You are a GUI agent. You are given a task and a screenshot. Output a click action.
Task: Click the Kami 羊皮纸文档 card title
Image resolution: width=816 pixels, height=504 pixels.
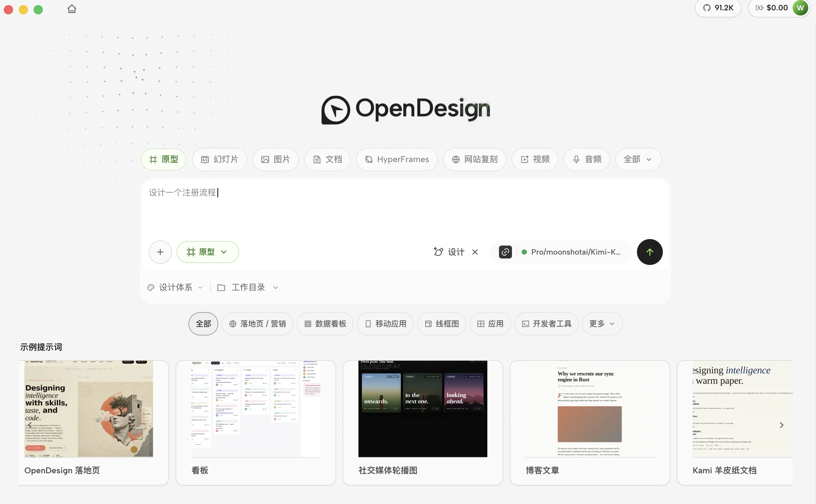click(x=724, y=470)
